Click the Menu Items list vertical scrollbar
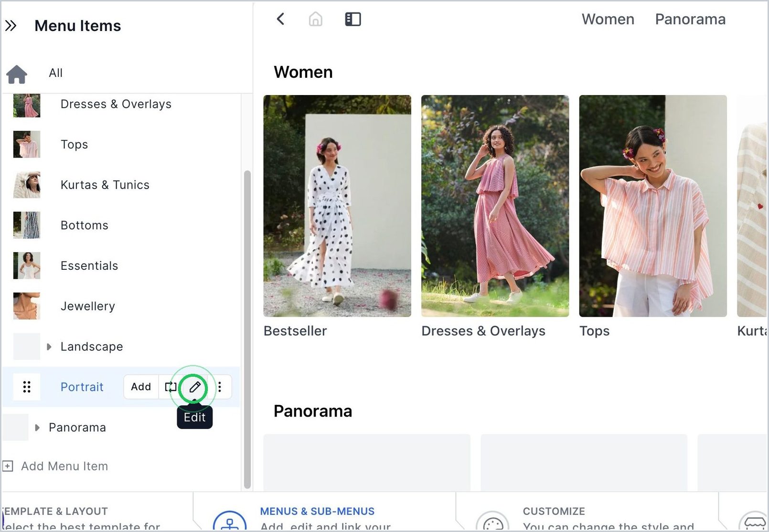The height and width of the screenshot is (532, 769). [x=247, y=330]
